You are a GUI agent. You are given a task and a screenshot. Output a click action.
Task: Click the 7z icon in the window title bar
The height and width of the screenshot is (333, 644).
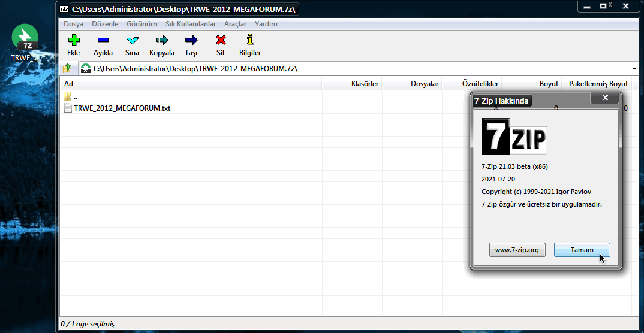point(64,8)
